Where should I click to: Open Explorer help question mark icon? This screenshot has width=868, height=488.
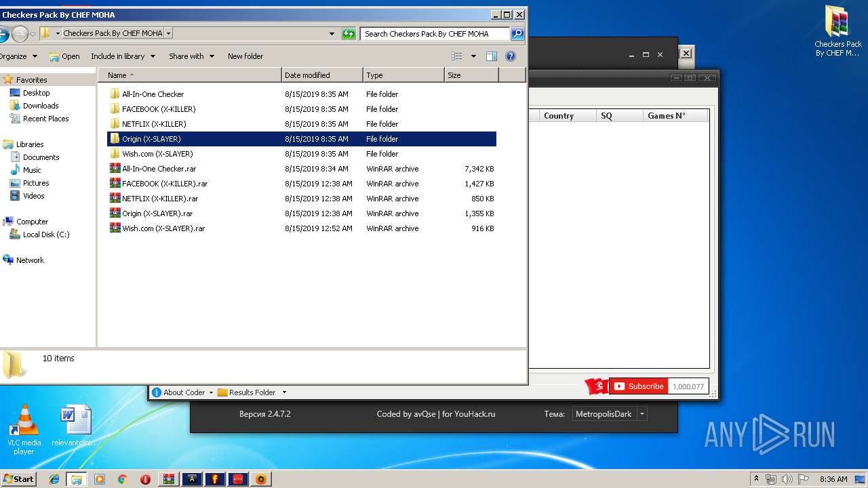pos(511,56)
